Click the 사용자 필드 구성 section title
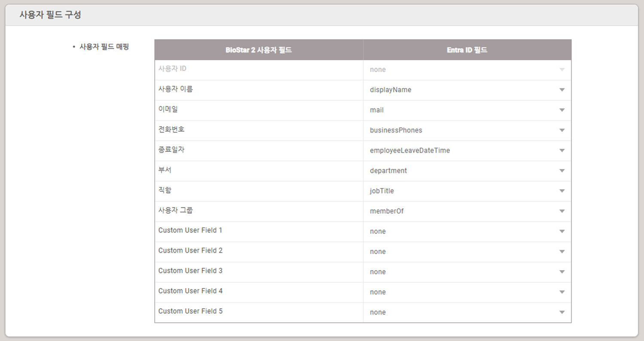644x341 pixels. [x=50, y=15]
